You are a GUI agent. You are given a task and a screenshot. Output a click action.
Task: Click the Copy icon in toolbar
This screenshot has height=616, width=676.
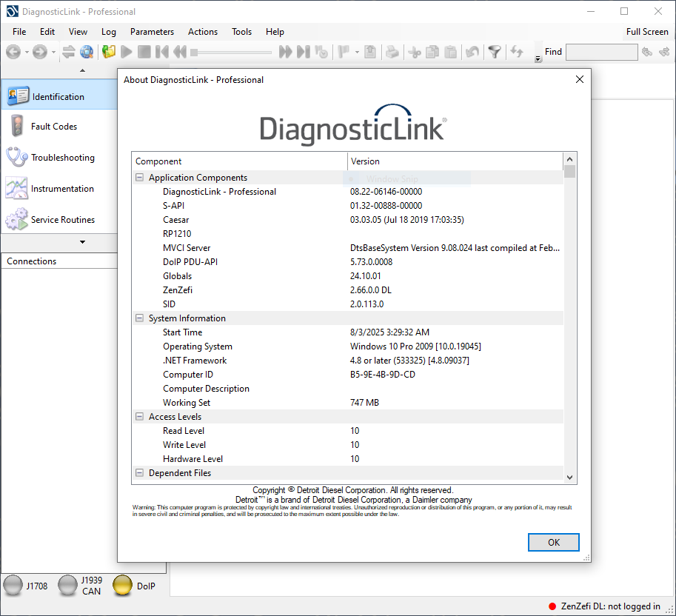pos(432,52)
